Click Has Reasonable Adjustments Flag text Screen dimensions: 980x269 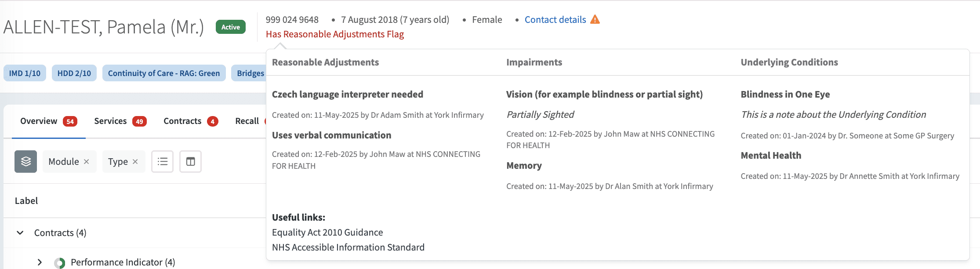click(x=335, y=34)
